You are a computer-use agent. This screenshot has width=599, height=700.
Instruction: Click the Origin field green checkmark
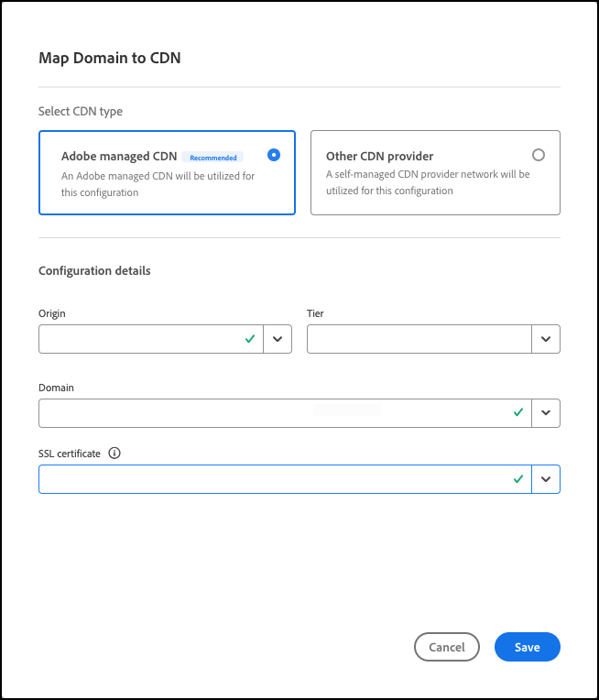click(249, 339)
